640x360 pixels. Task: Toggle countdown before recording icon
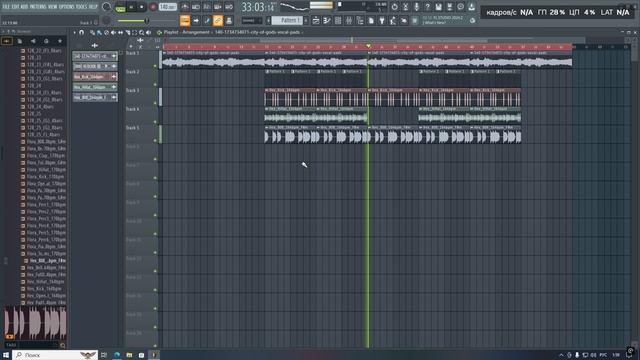point(207,7)
